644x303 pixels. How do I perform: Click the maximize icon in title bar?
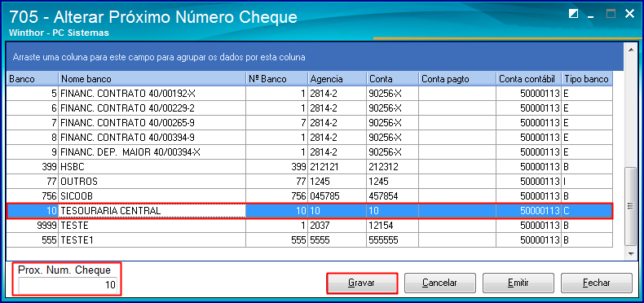[x=611, y=14]
